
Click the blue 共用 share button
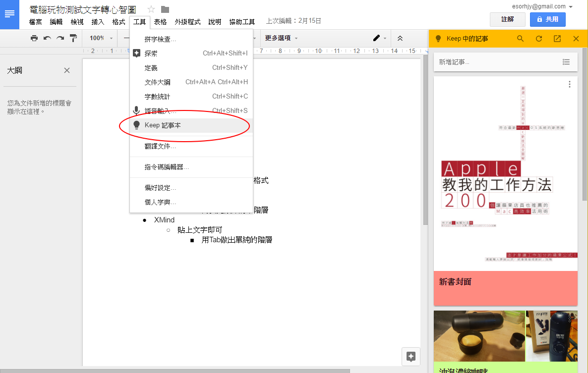coord(547,19)
